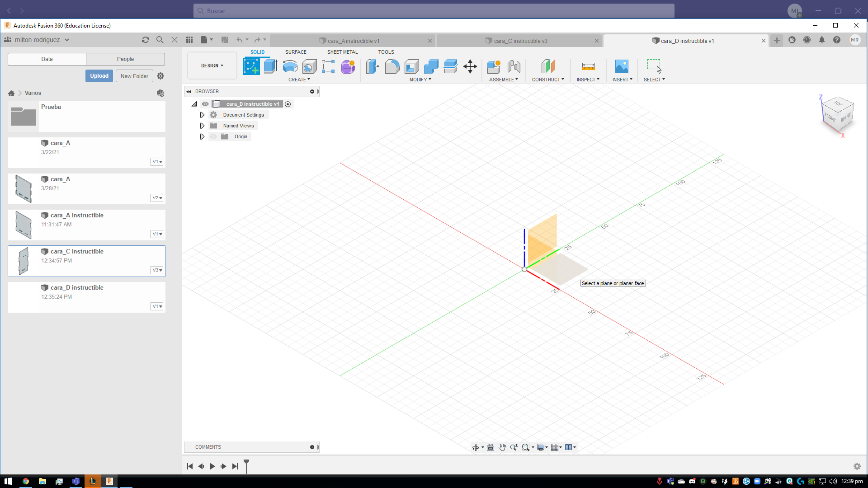Expand Document Settings node

[202, 115]
